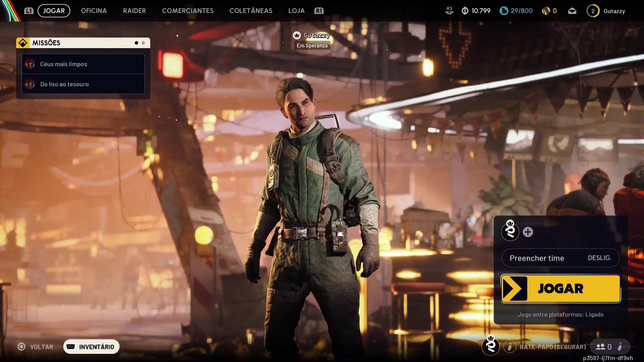Screen dimensions: 644x362
Task: Click the 'Jogo entre plataformas: Ligado' text
Action: pyautogui.click(x=560, y=315)
